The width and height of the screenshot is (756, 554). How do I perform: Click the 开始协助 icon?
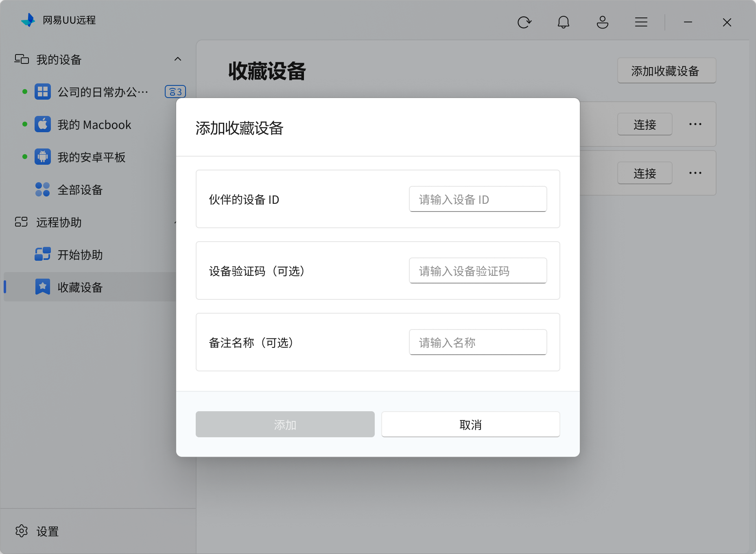43,254
